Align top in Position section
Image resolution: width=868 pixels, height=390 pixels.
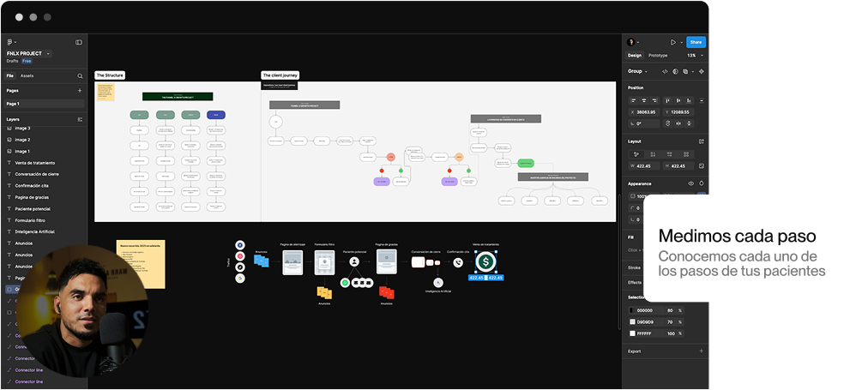(x=667, y=100)
